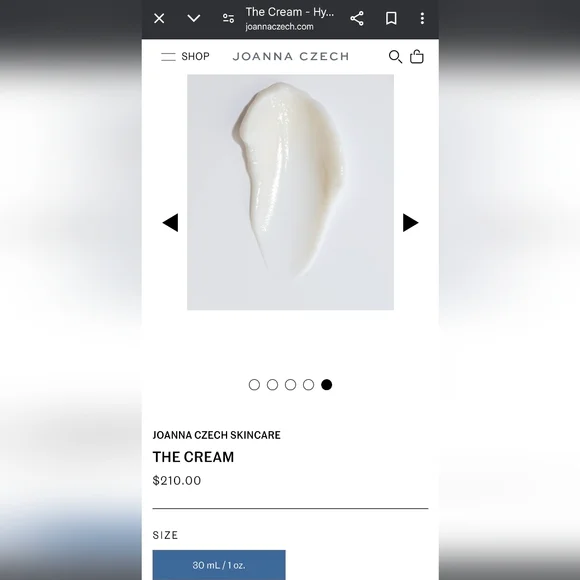Minimize browser with the down chevron
Viewport: 580px width, 580px height.
coord(194,18)
